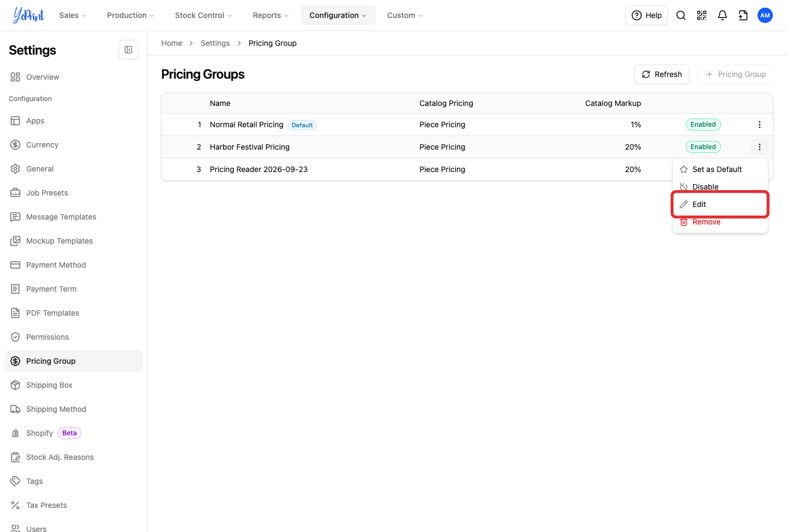Expand the Stock Control dropdown menu

(203, 15)
